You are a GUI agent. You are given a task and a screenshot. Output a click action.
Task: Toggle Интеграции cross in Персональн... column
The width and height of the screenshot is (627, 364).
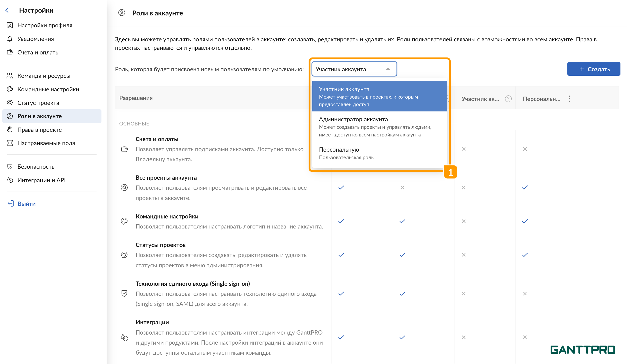(525, 337)
